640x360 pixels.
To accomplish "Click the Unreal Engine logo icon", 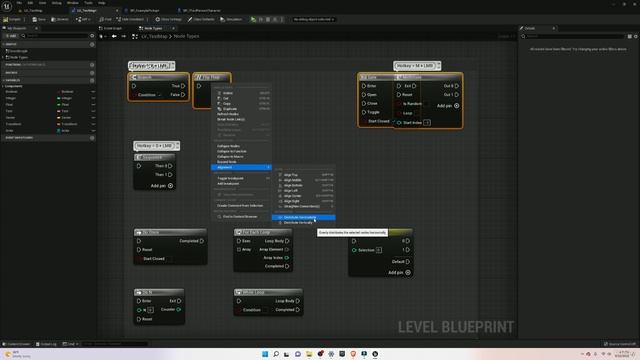I will (x=7, y=6).
